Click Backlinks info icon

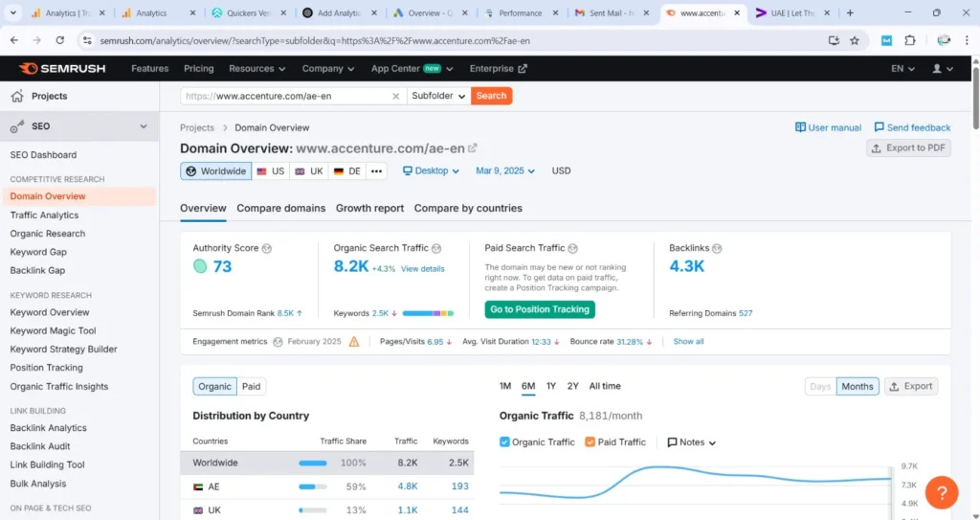[x=717, y=248]
